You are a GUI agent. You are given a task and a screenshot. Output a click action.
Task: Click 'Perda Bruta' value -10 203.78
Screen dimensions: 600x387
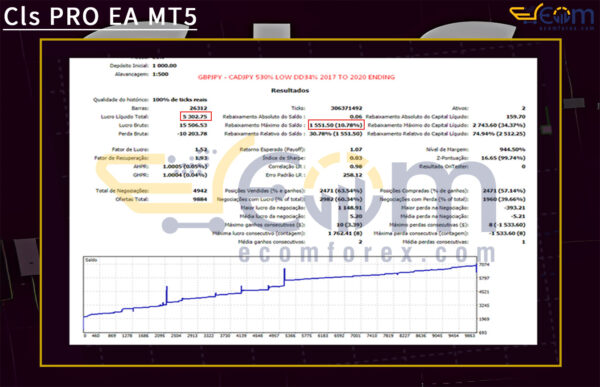pos(192,134)
